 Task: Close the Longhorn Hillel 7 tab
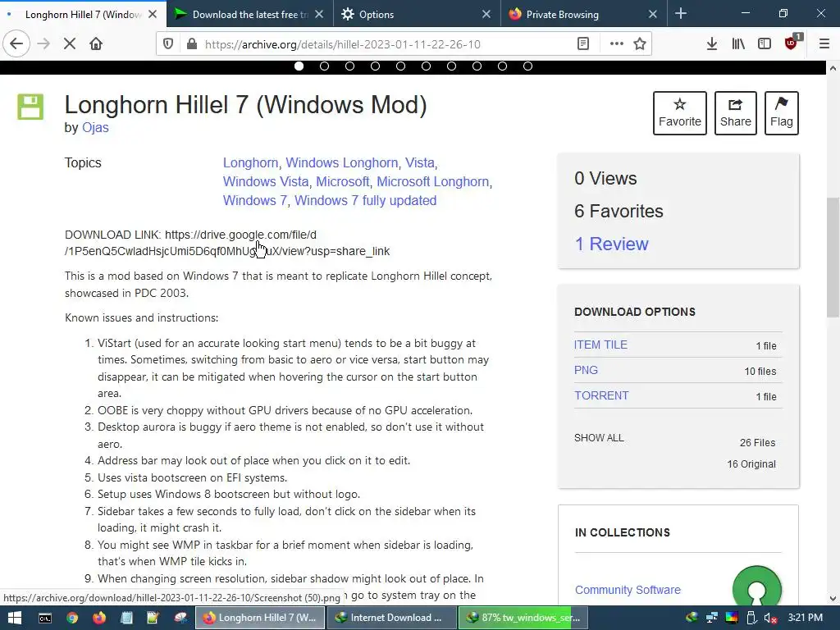153,15
